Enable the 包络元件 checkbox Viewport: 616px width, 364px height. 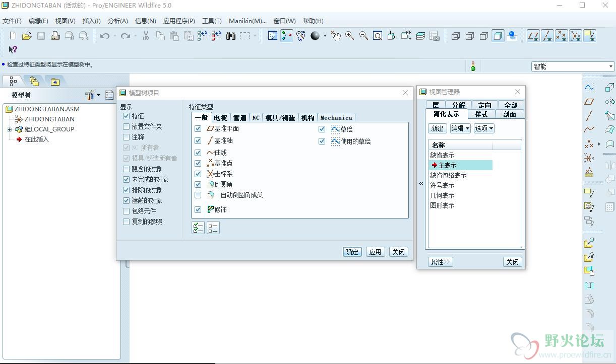coord(126,211)
